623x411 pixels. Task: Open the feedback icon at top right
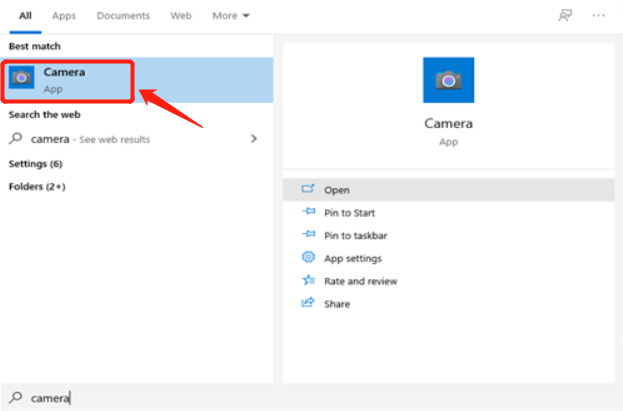[x=564, y=16]
